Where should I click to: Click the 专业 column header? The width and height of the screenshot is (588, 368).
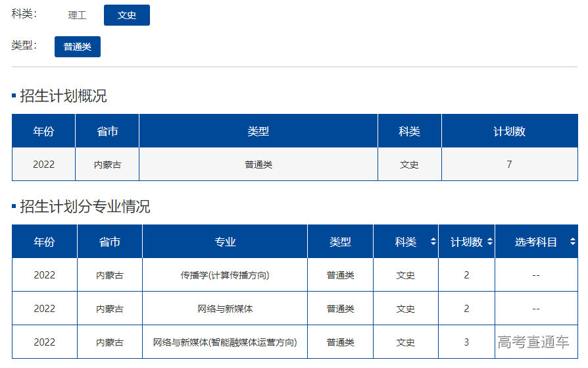pyautogui.click(x=225, y=242)
